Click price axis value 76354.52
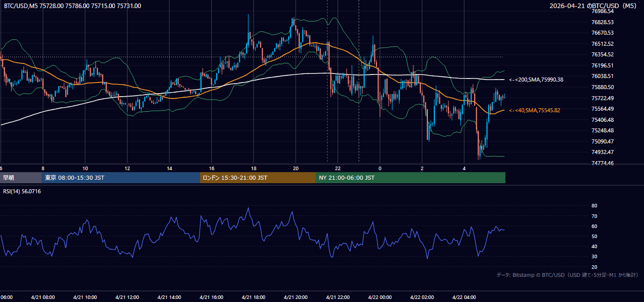Image resolution: width=644 pixels, height=302 pixels. 602,54
